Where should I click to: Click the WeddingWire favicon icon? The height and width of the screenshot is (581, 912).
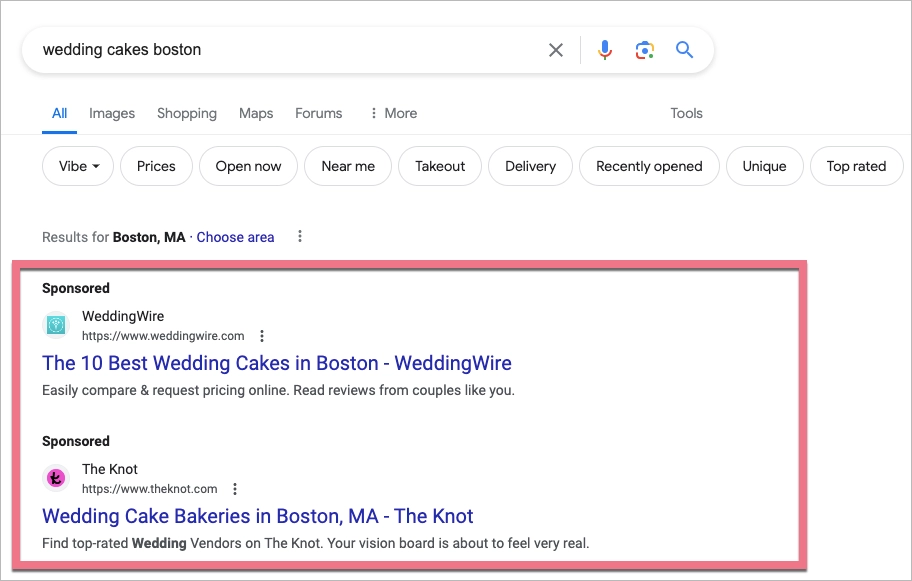click(x=56, y=325)
